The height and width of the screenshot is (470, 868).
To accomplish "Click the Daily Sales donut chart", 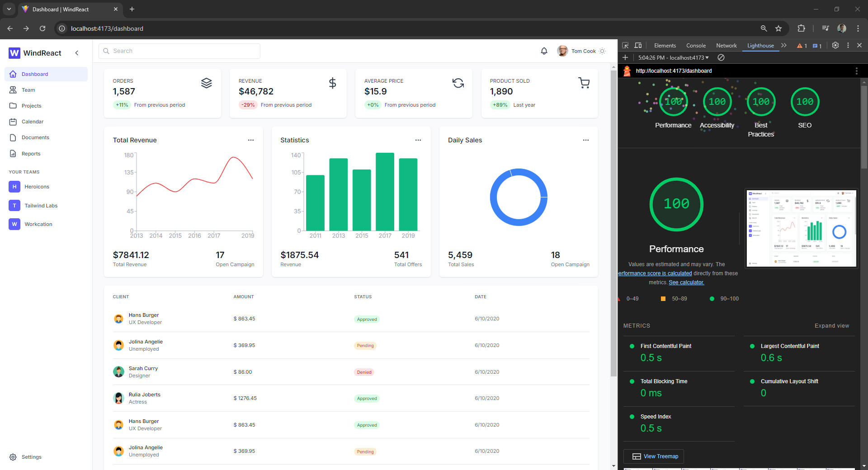I will 519,197.
